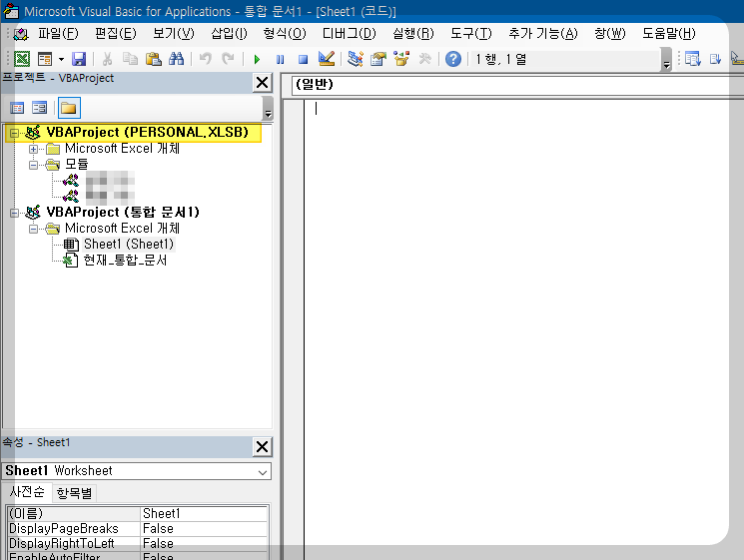Open Find with the binoculars icon
The height and width of the screenshot is (560, 744).
(x=176, y=59)
